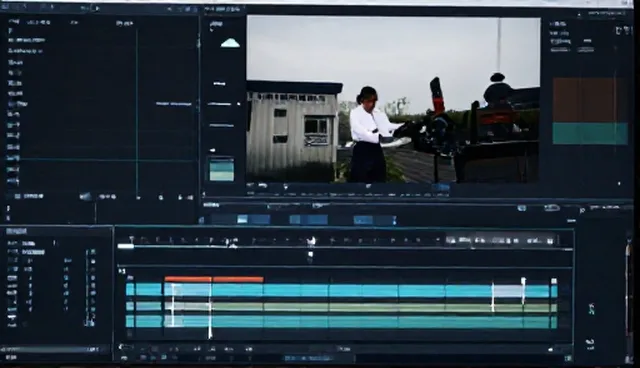Click the white-highlighted clip near the timeline's right end

point(508,290)
